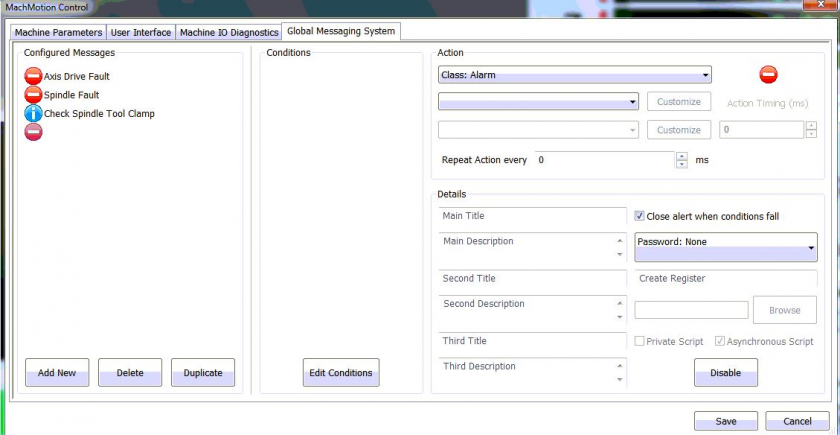Open the disabled second action dropdown
Image resolution: width=840 pixels, height=435 pixels.
click(x=538, y=130)
